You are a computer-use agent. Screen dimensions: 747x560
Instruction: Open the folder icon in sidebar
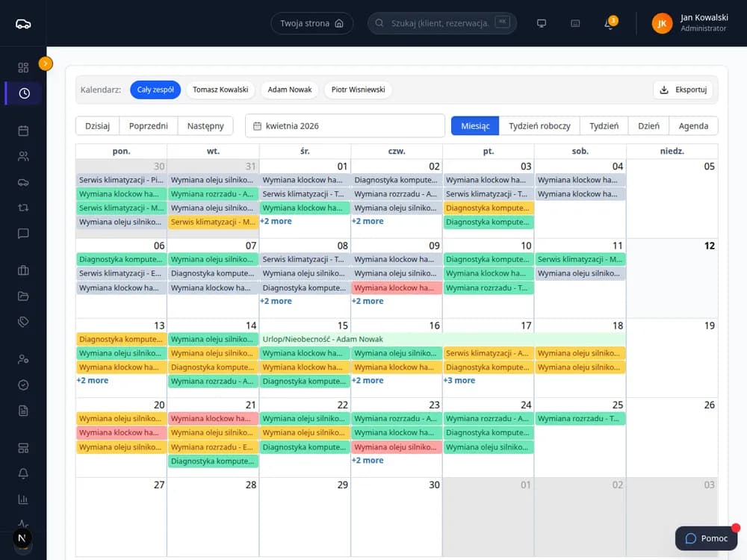coord(23,296)
